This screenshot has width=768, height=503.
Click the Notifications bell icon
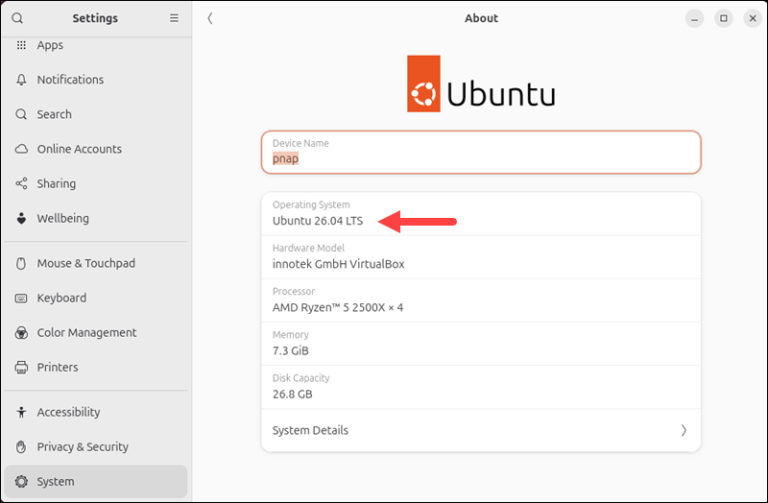pos(21,79)
